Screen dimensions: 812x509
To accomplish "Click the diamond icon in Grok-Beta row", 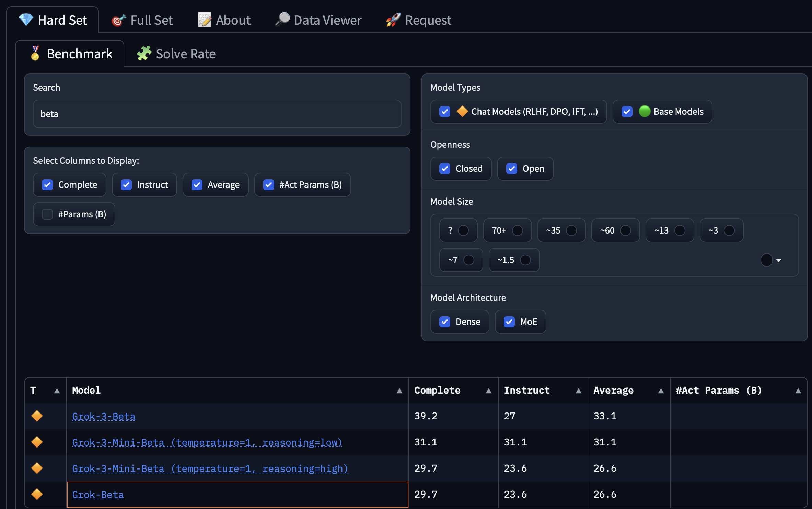I will tap(37, 494).
